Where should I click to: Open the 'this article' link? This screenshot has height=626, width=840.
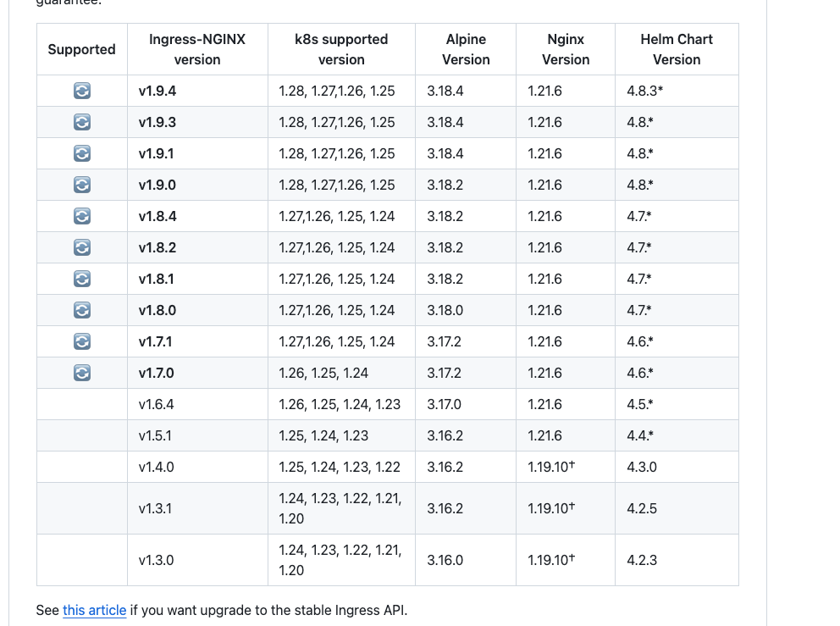click(94, 611)
